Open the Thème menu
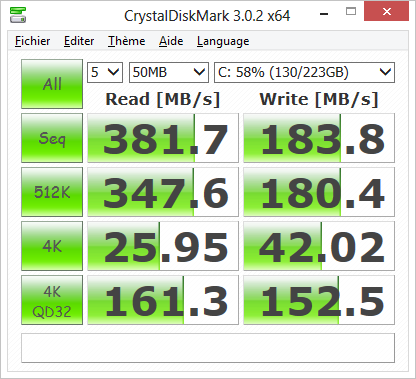416x379 pixels. coord(126,41)
